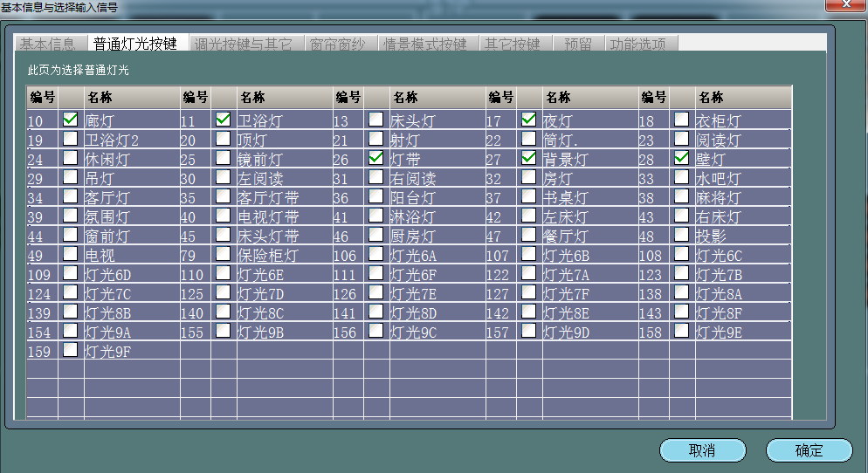Tick the 衣柜灯 checkbox
This screenshot has width=868, height=473.
[682, 120]
